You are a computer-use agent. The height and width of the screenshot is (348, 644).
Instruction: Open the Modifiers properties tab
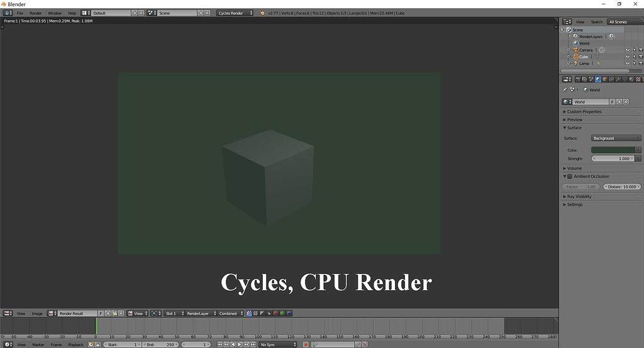(x=618, y=79)
